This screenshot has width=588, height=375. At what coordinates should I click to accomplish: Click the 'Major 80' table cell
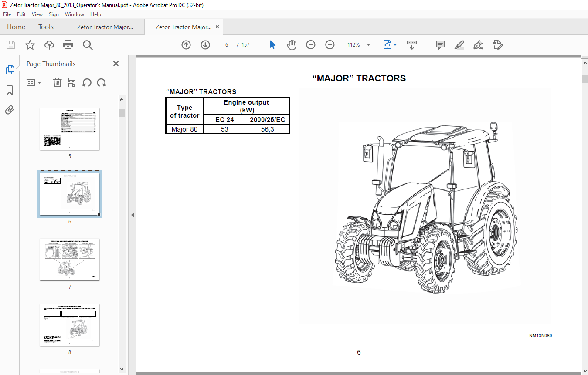[184, 129]
